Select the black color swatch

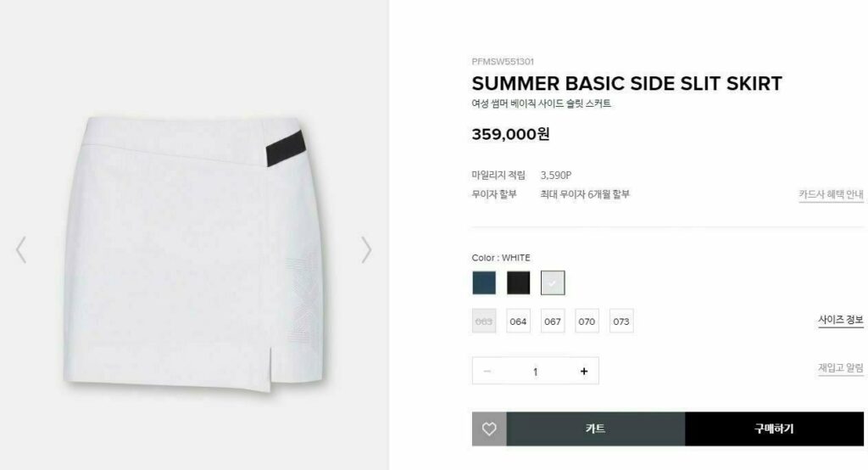519,283
